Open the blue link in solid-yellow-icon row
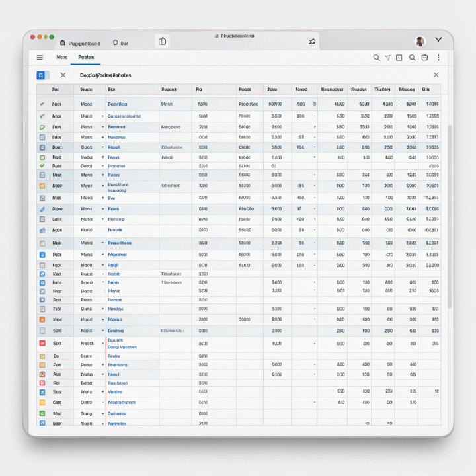 click(122, 402)
